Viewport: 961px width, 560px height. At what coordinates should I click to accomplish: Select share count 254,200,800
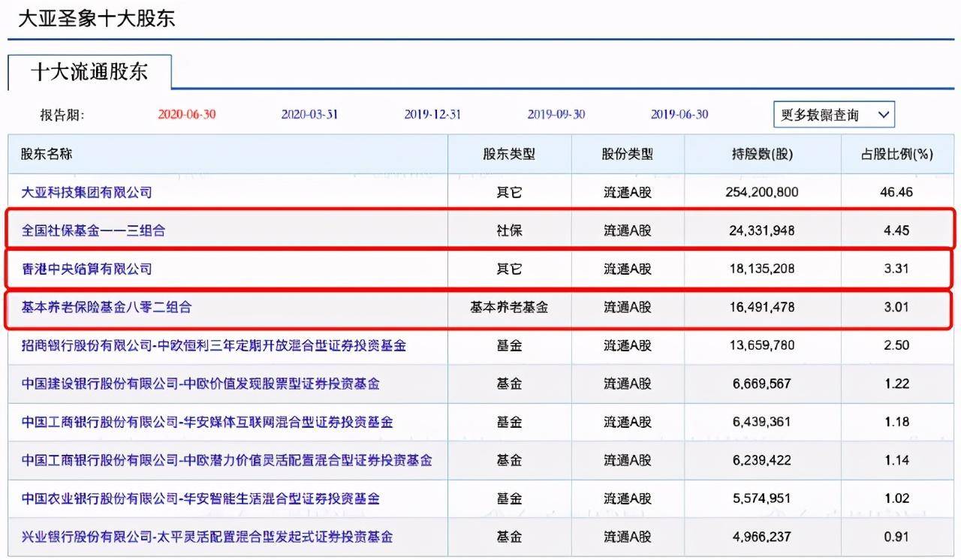click(762, 192)
